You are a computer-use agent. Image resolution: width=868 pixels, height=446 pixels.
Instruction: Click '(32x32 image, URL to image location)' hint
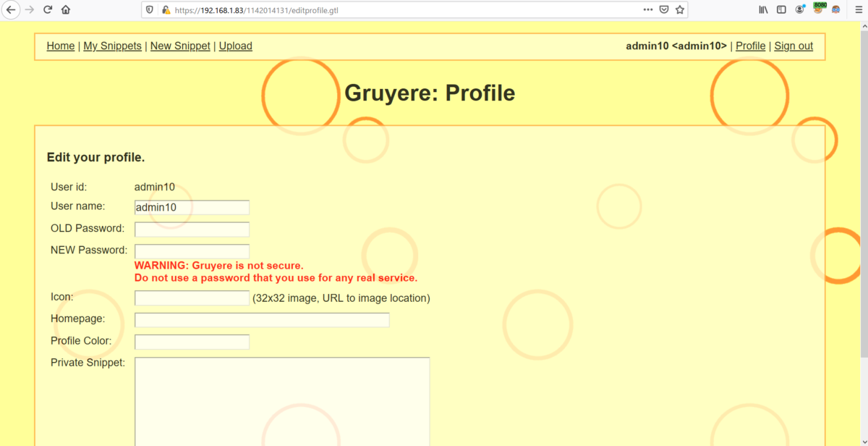click(341, 298)
